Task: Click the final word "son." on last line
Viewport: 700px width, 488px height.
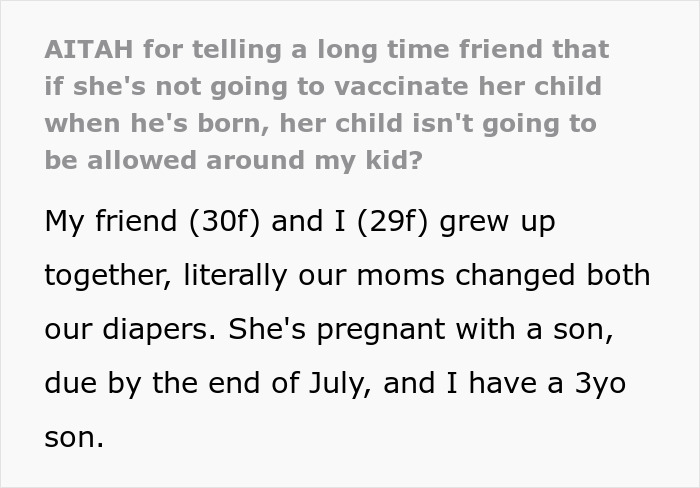Action: [x=74, y=436]
